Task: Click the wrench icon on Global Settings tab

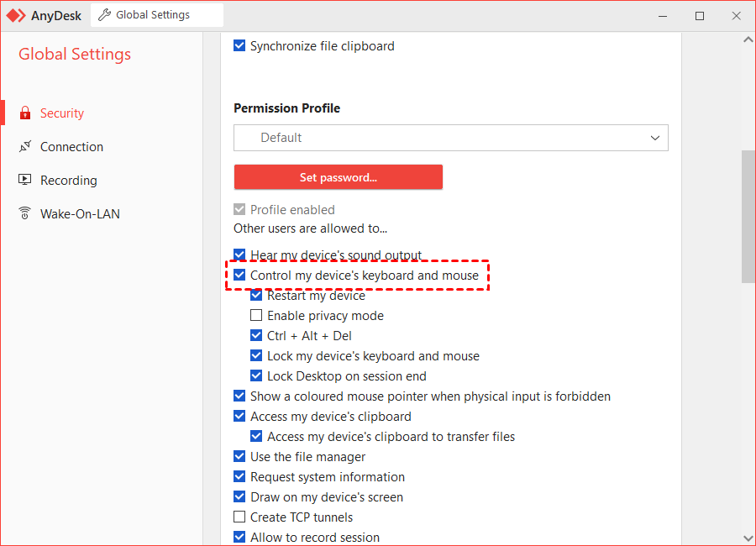Action: (x=104, y=15)
